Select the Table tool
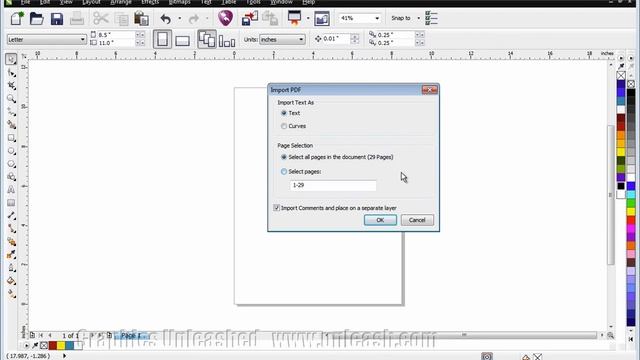This screenshot has height=360, width=640. pos(11,203)
